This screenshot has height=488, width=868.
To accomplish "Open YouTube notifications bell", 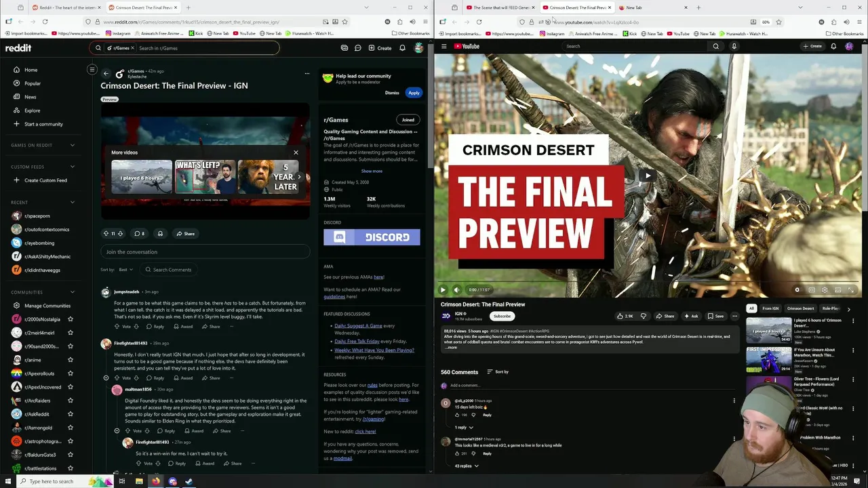I will 833,46.
